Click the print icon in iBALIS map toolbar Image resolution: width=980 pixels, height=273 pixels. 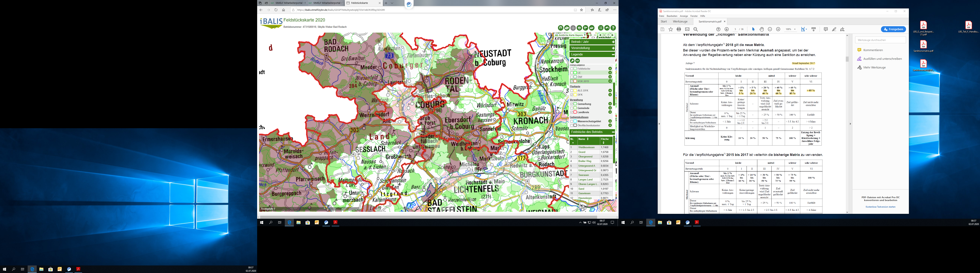pos(579,28)
